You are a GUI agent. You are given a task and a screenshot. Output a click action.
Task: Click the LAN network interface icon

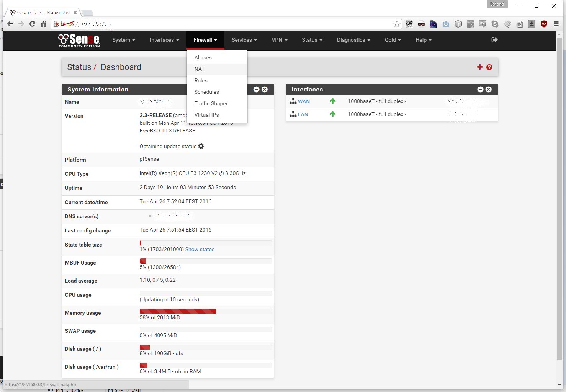click(293, 114)
